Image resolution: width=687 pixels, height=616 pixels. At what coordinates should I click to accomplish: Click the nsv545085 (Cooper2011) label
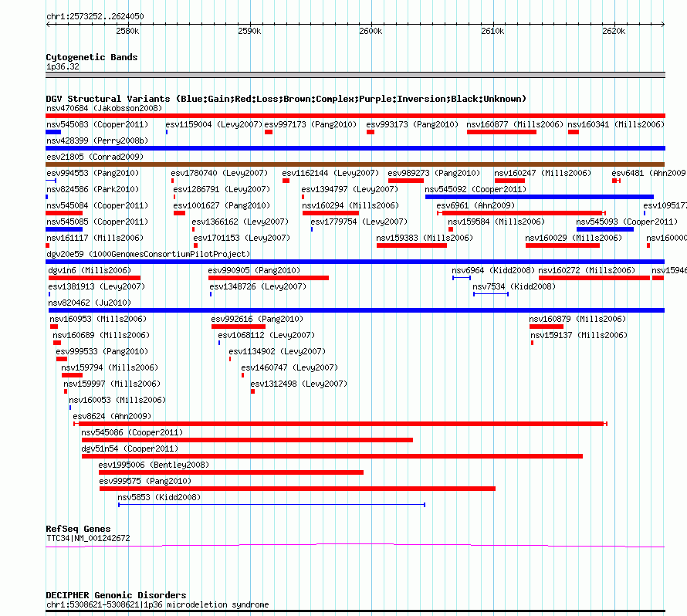click(97, 222)
